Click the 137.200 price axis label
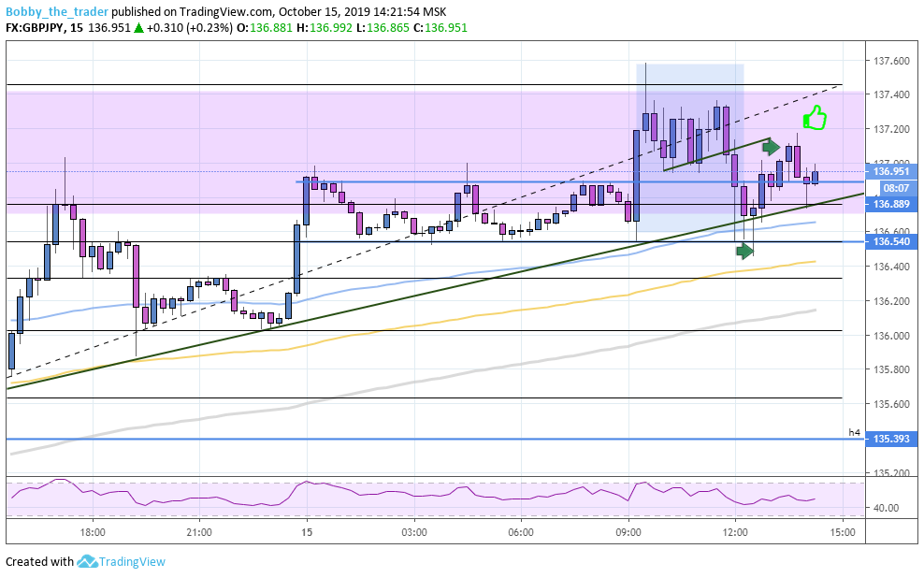This screenshot has height=578, width=924. 891,129
